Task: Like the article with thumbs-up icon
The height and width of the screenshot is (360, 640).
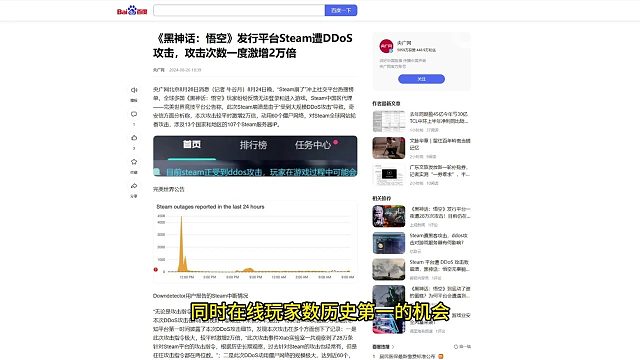Action: tap(134, 138)
